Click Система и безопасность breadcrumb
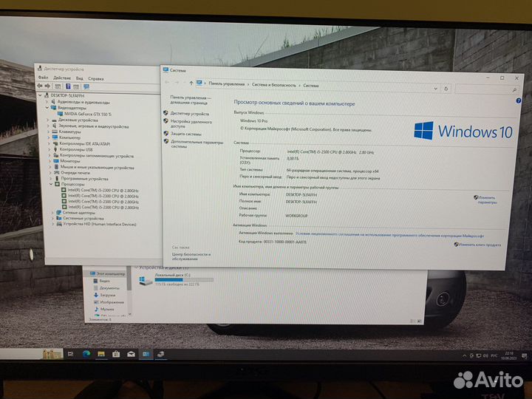Screen dimensions: 532x399 click(274, 85)
